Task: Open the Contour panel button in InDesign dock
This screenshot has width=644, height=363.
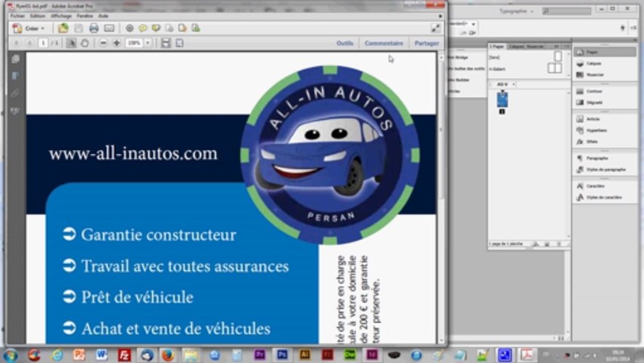Action: tap(605, 91)
